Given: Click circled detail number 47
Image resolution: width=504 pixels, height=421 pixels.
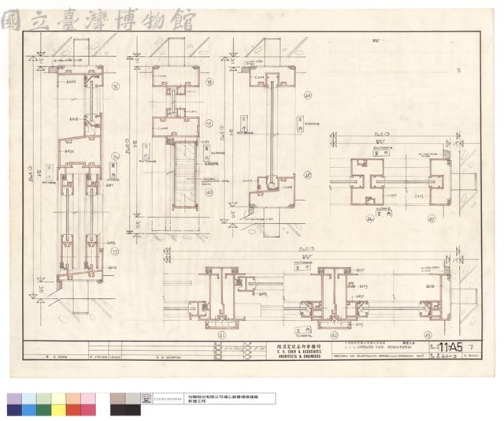Looking at the screenshot, I should tap(432, 219).
